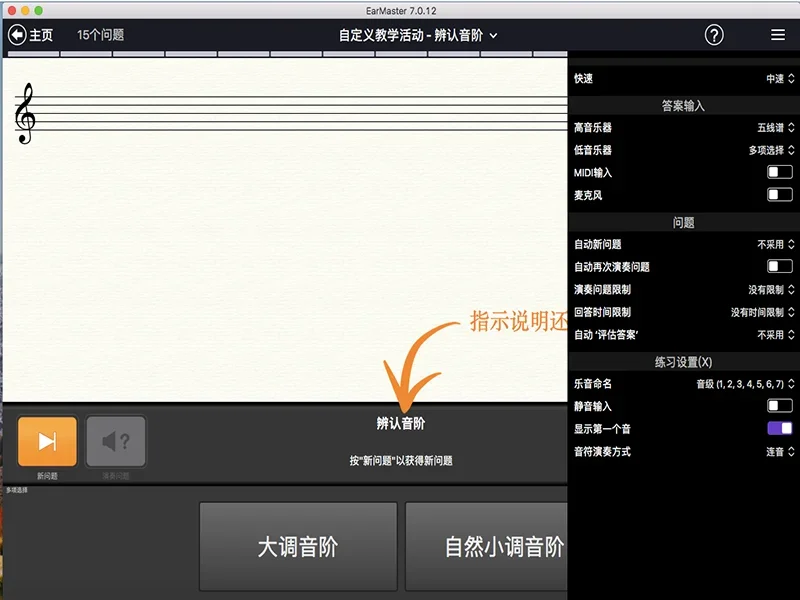
Task: Click the first progress bar segment
Action: click(34, 54)
